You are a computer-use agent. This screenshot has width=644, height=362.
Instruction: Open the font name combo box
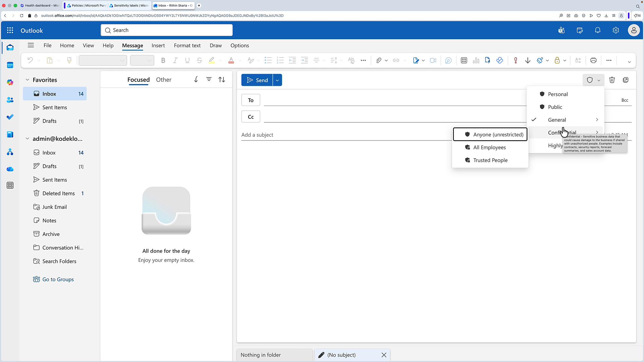[103, 60]
